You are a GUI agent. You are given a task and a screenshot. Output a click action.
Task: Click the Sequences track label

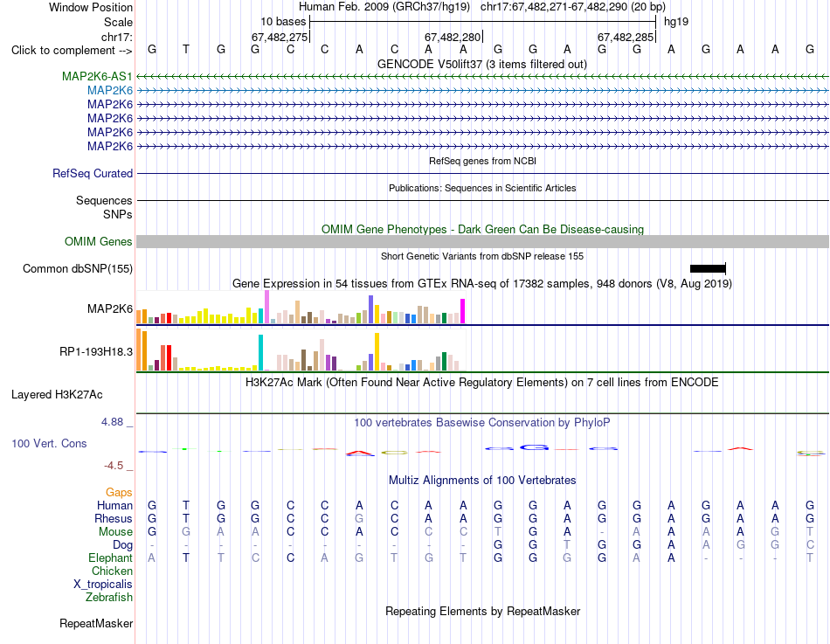click(x=104, y=200)
